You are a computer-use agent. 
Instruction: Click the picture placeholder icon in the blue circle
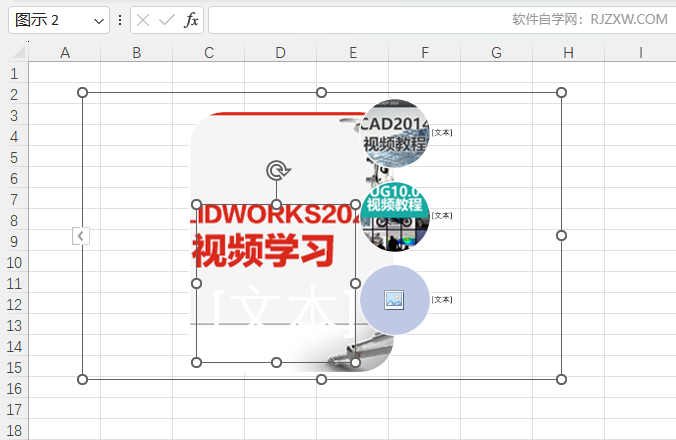click(x=394, y=300)
